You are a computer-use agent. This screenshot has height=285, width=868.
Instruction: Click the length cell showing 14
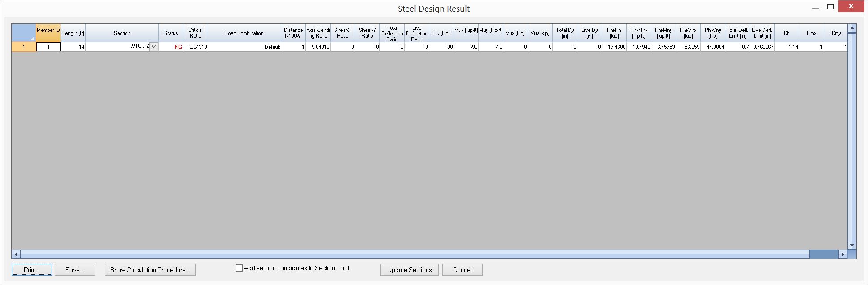(73, 47)
